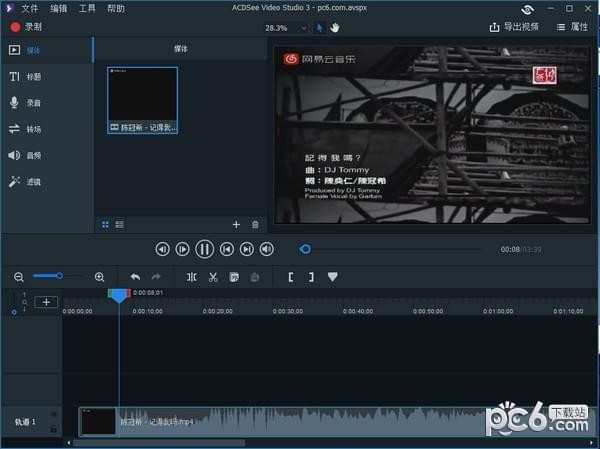Zoom in the timeline with plus magnifier

click(x=99, y=277)
